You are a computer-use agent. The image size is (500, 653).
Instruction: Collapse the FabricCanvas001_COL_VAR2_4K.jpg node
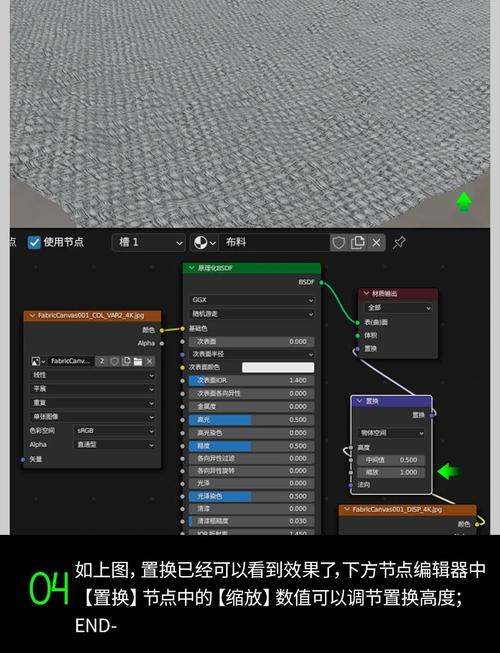point(32,316)
